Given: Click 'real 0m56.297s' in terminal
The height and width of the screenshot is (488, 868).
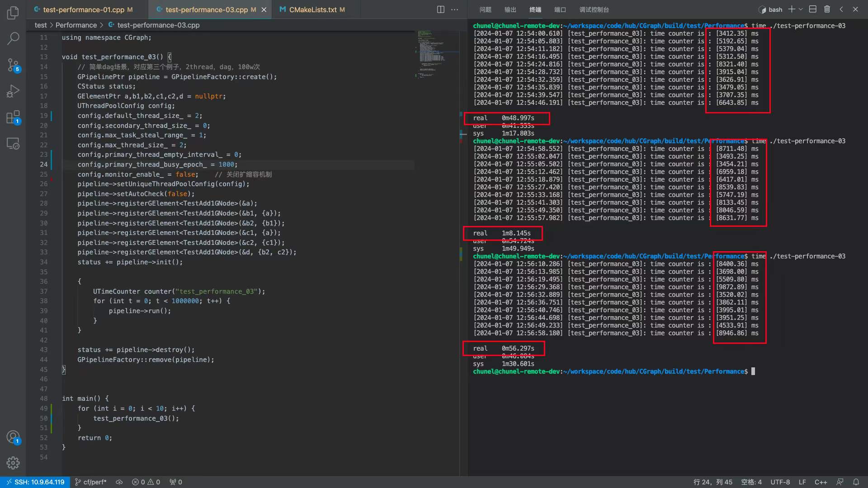Looking at the screenshot, I should (x=504, y=348).
